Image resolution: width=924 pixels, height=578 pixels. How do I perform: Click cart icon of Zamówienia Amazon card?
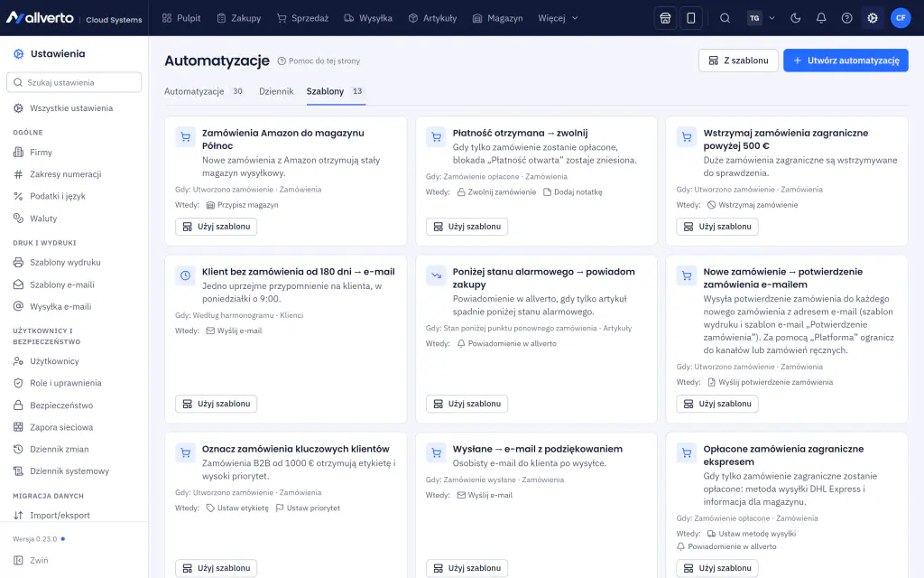pyautogui.click(x=186, y=137)
